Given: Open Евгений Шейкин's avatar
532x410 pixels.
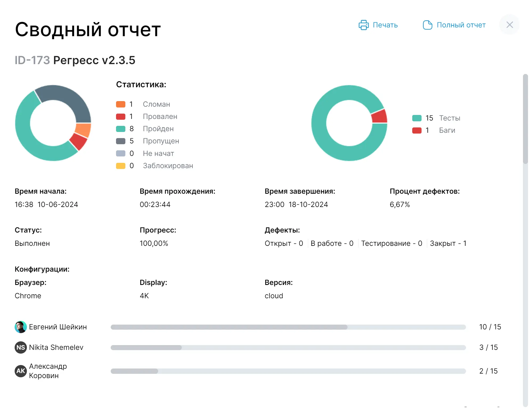Looking at the screenshot, I should click(x=20, y=327).
